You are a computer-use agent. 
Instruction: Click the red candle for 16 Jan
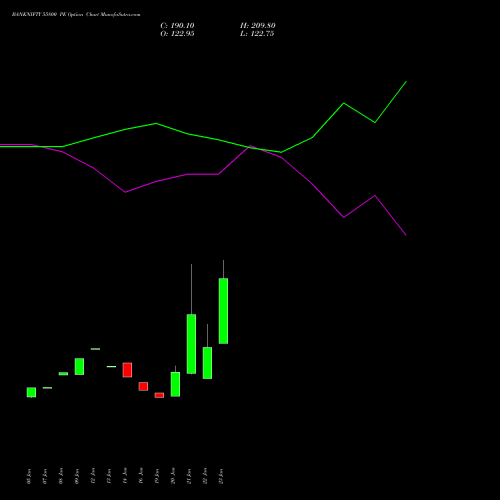(143, 386)
